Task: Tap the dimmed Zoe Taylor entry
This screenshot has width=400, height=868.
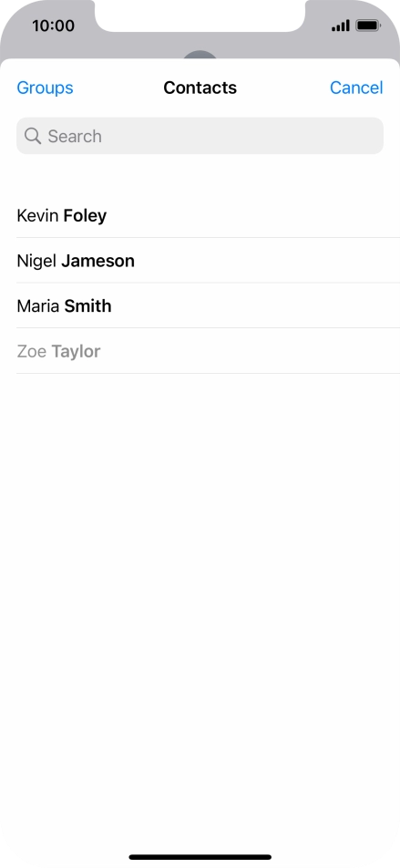Action: pyautogui.click(x=208, y=351)
